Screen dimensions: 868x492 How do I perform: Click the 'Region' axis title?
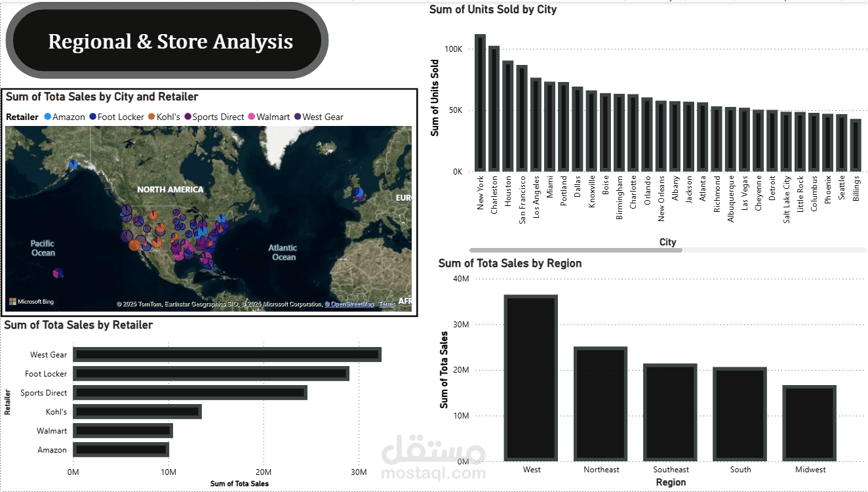tap(671, 482)
